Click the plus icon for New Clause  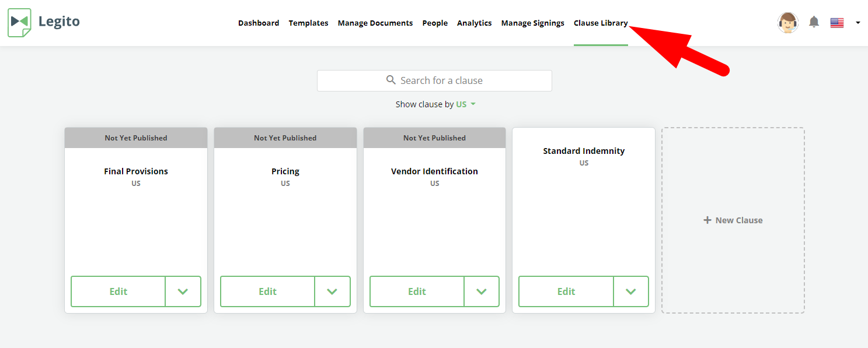[707, 220]
